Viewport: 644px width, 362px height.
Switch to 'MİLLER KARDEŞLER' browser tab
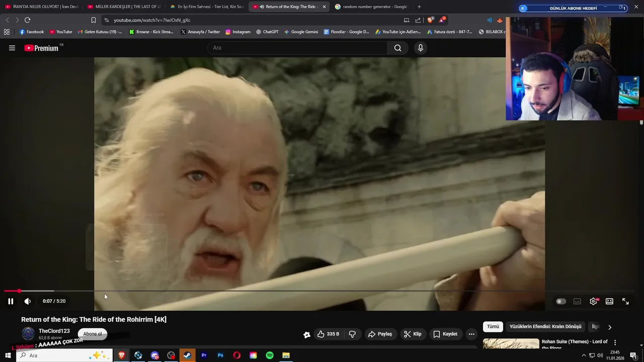click(x=124, y=7)
